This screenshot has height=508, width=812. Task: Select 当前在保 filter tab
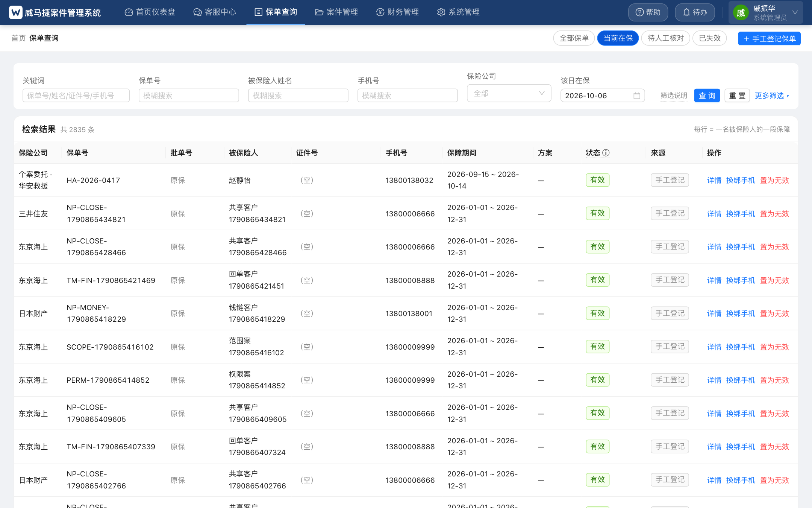[x=618, y=38]
